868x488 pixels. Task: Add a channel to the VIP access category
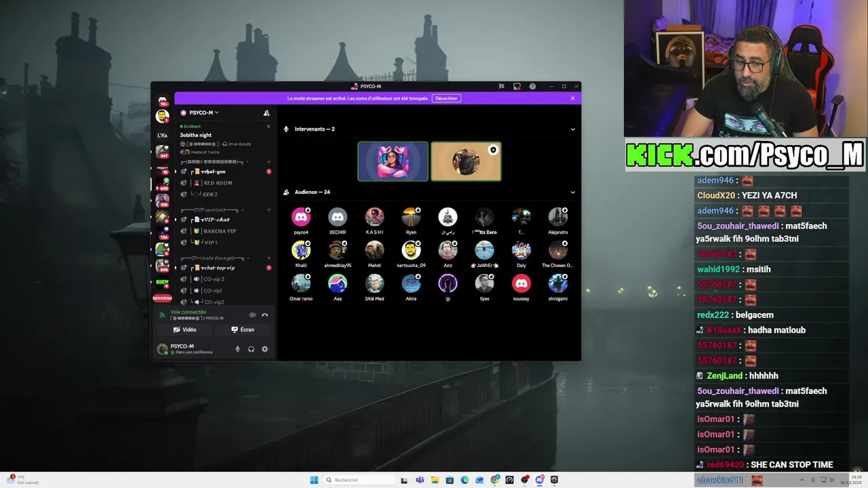pyautogui.click(x=269, y=210)
